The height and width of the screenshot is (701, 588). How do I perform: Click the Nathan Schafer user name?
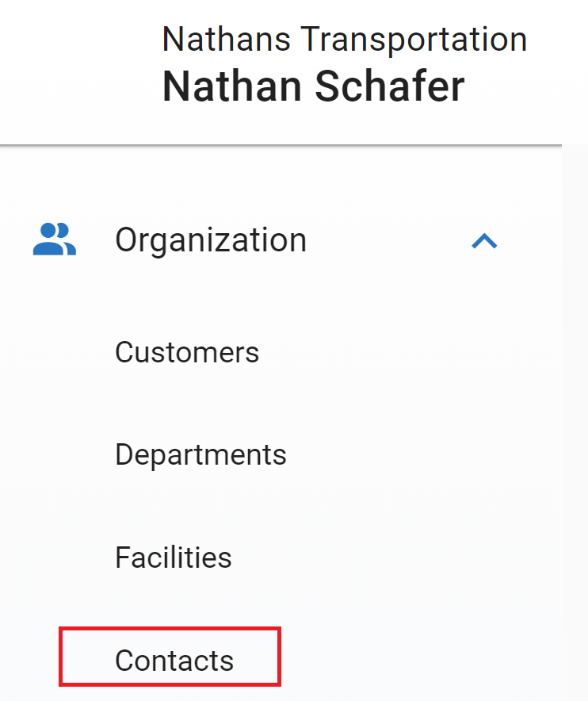pyautogui.click(x=313, y=86)
